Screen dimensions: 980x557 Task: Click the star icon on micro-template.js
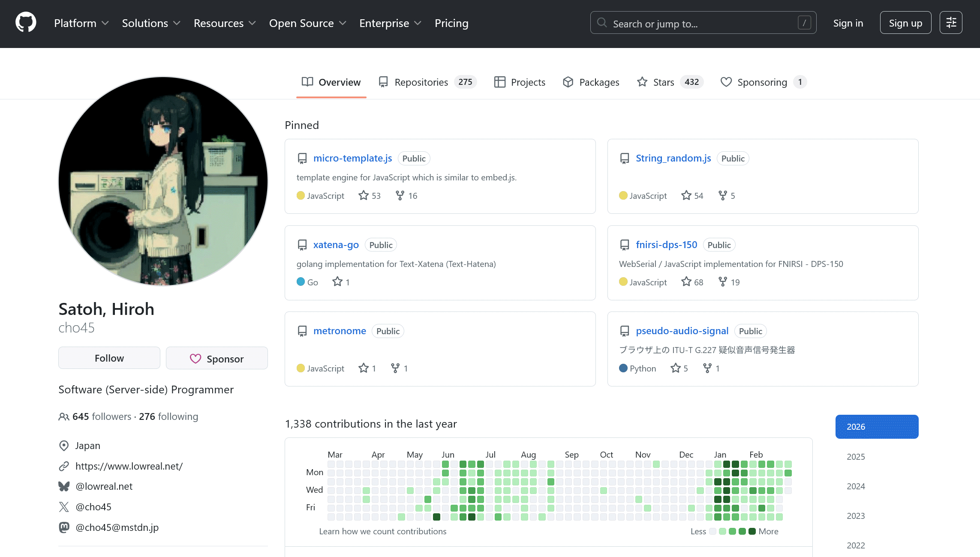[364, 195]
